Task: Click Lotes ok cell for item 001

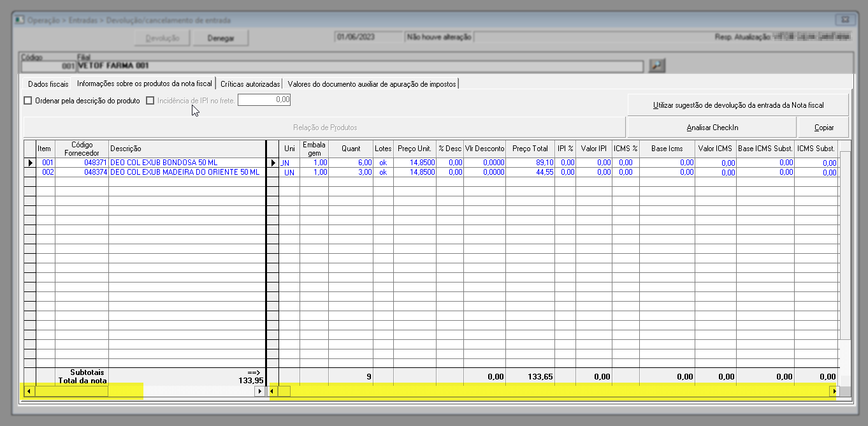Action: 383,163
